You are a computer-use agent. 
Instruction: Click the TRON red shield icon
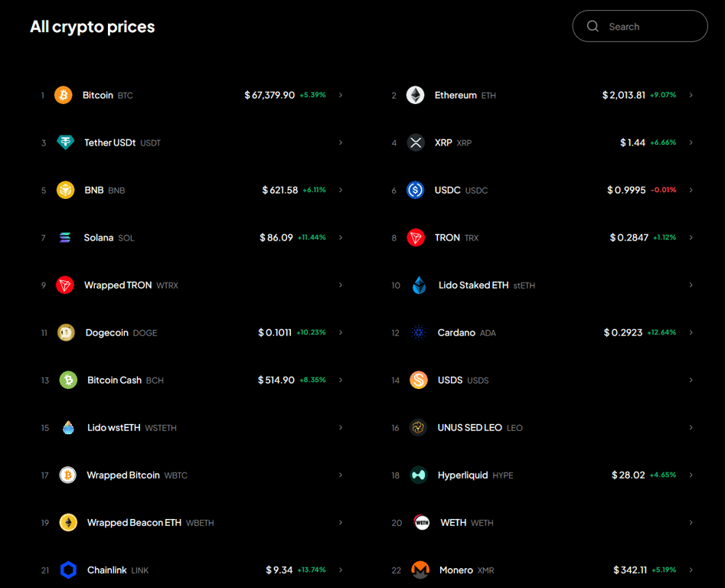click(416, 237)
